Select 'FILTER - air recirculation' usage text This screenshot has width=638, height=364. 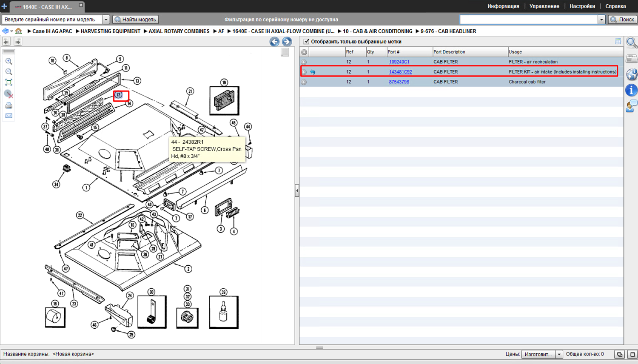pos(533,62)
